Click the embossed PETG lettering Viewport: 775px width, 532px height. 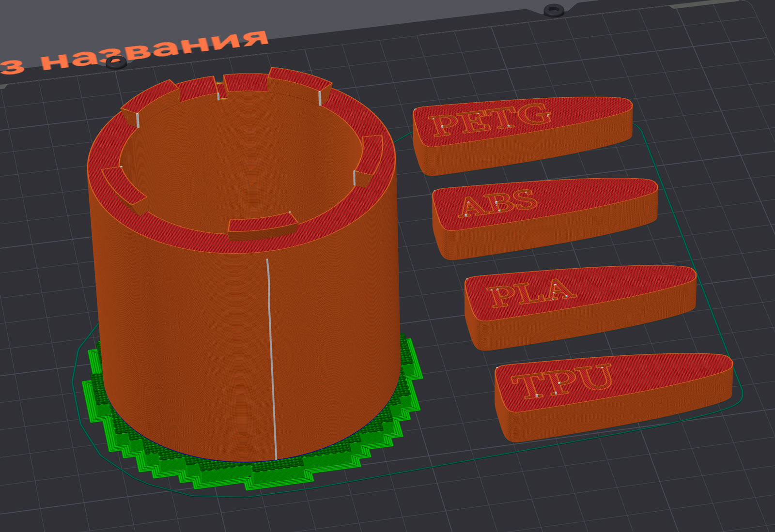tap(489, 119)
